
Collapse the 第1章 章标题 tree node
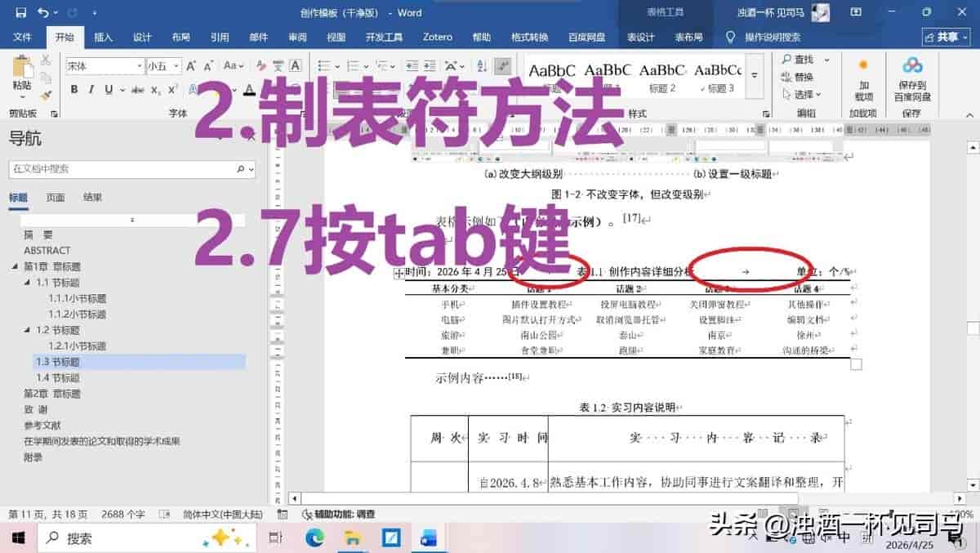(16, 267)
